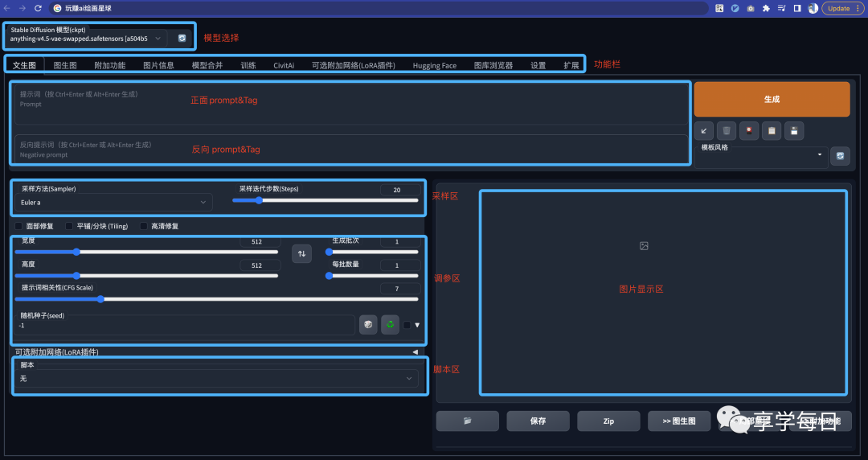Click the 反向提示词 Negative prompt box
868x460 pixels.
351,150
